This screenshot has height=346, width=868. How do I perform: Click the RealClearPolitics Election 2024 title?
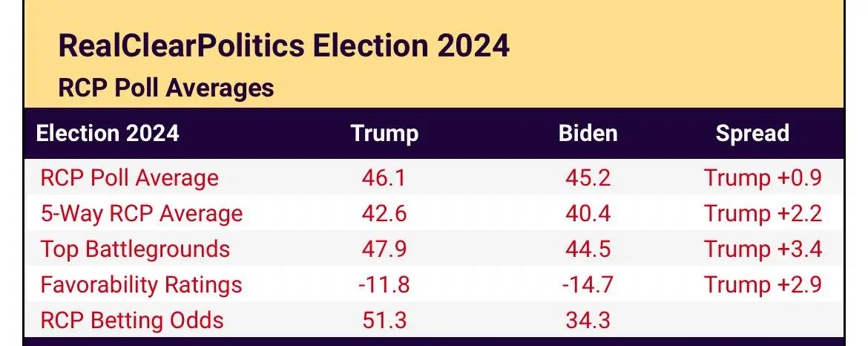click(284, 46)
